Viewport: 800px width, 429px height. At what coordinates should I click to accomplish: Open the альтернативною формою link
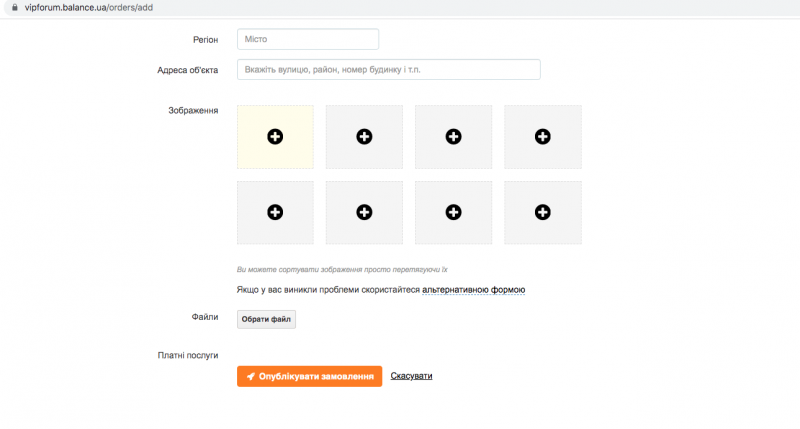[x=473, y=290]
